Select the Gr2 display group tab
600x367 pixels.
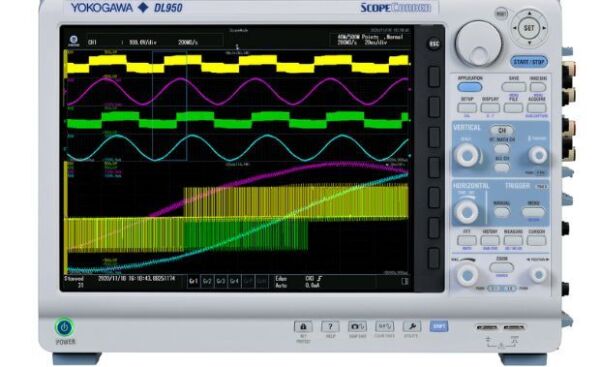pos(207,281)
